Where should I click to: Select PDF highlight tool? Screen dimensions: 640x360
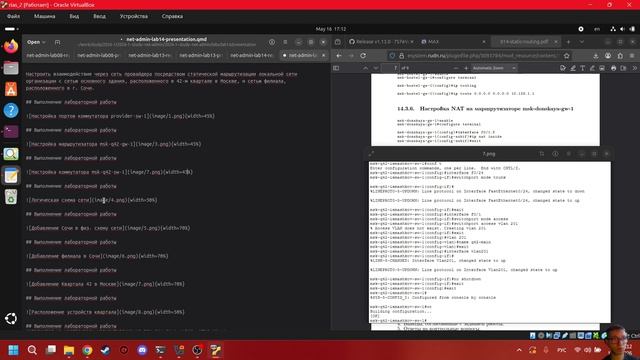(573, 68)
